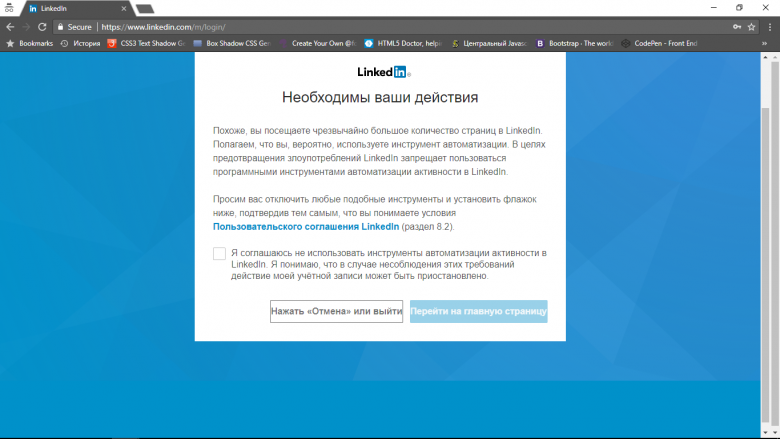This screenshot has width=780, height=439.
Task: Restore the browser window size
Action: 739,7
